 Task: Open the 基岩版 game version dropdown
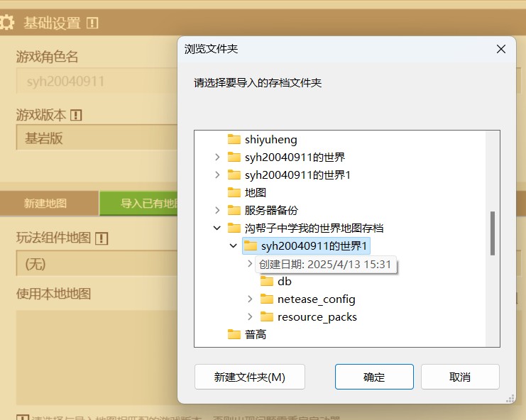point(96,138)
